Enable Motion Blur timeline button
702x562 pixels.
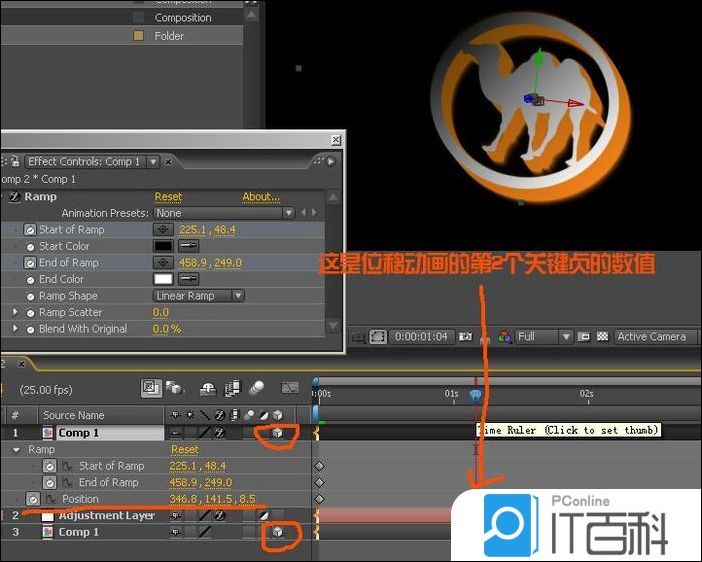[x=257, y=388]
